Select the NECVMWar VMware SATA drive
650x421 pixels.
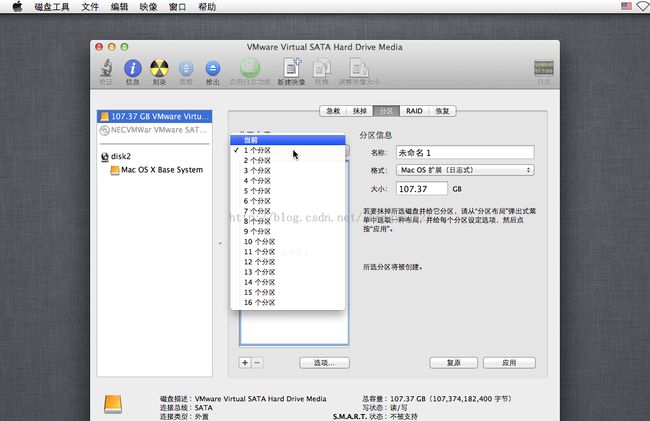(155, 130)
